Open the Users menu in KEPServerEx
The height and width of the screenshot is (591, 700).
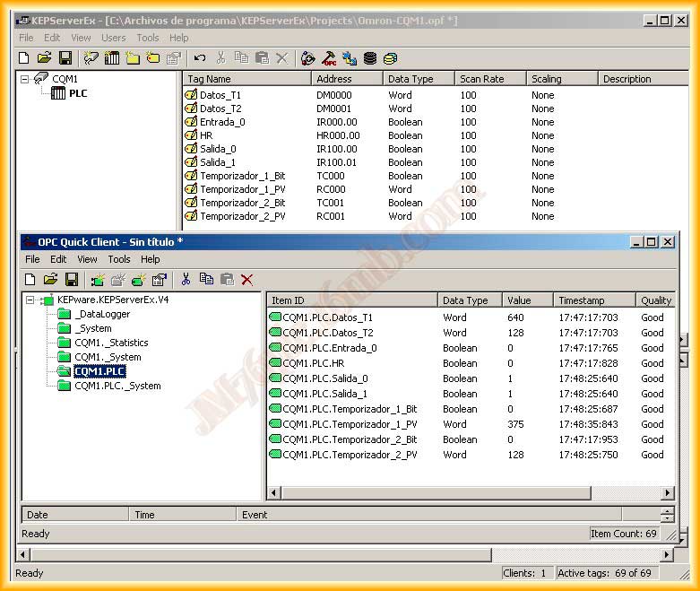(x=114, y=38)
